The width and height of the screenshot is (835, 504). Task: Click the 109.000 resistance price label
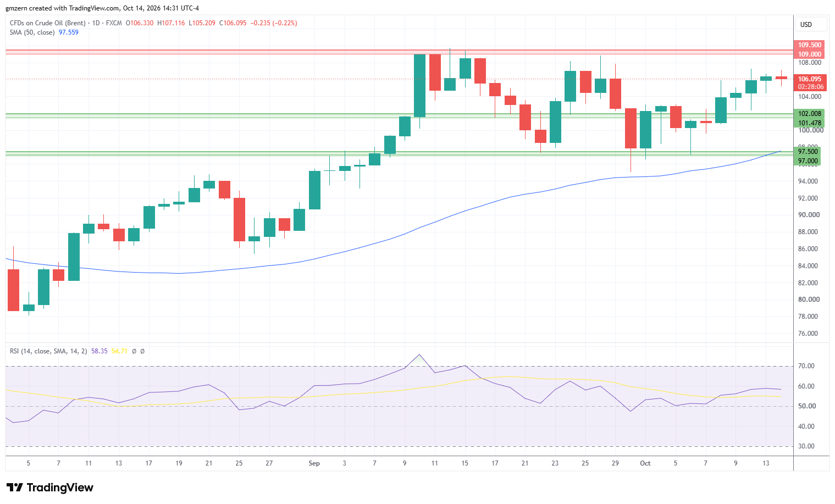810,54
